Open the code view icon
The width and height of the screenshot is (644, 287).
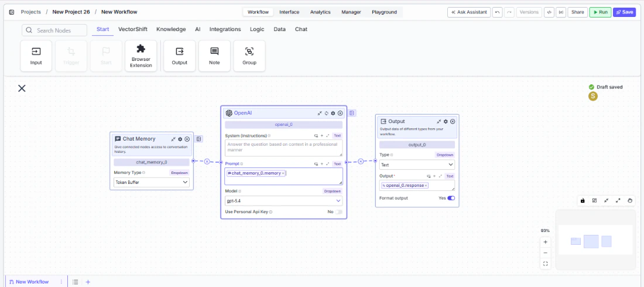(549, 12)
